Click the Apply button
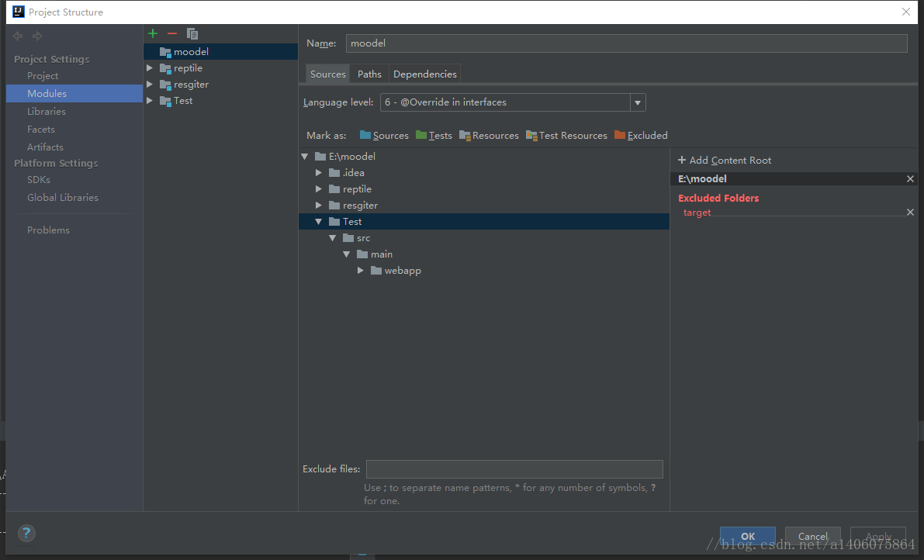The height and width of the screenshot is (560, 924). pos(878,537)
